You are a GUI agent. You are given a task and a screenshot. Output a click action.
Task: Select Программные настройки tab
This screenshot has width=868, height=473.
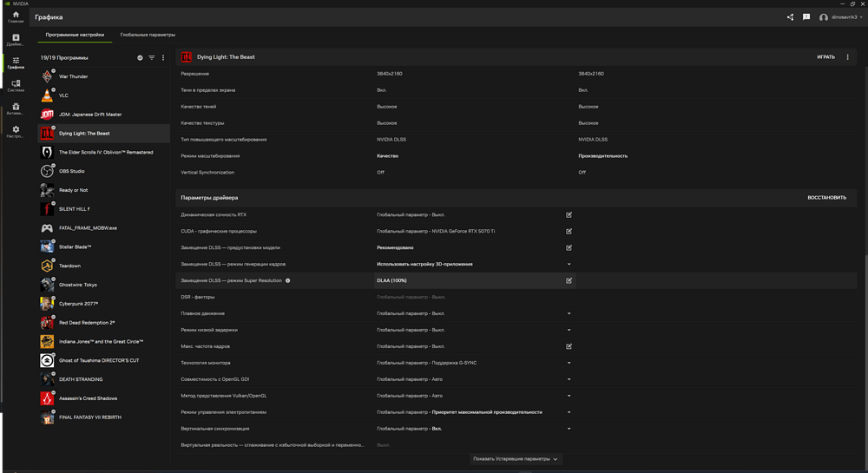pyautogui.click(x=75, y=35)
